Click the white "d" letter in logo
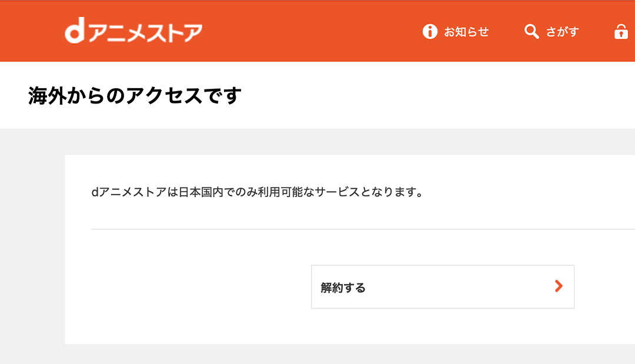Viewport: 635px width, 364px height. coord(75,33)
